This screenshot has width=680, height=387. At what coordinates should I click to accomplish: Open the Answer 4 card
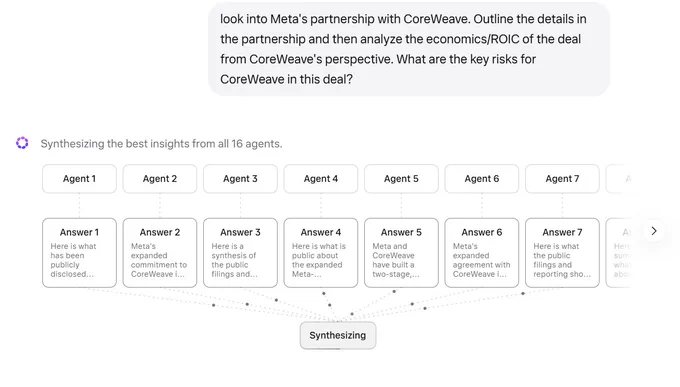[321, 253]
